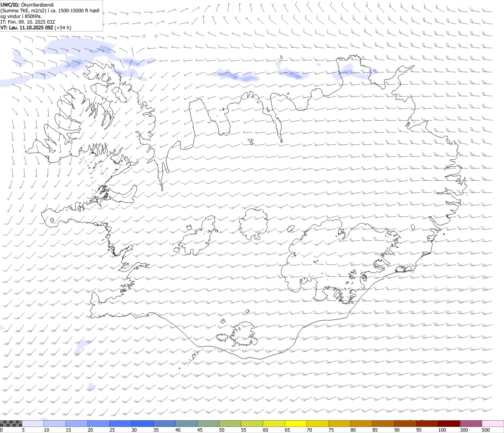Click the legend swatch between 60 and 65

point(274,424)
